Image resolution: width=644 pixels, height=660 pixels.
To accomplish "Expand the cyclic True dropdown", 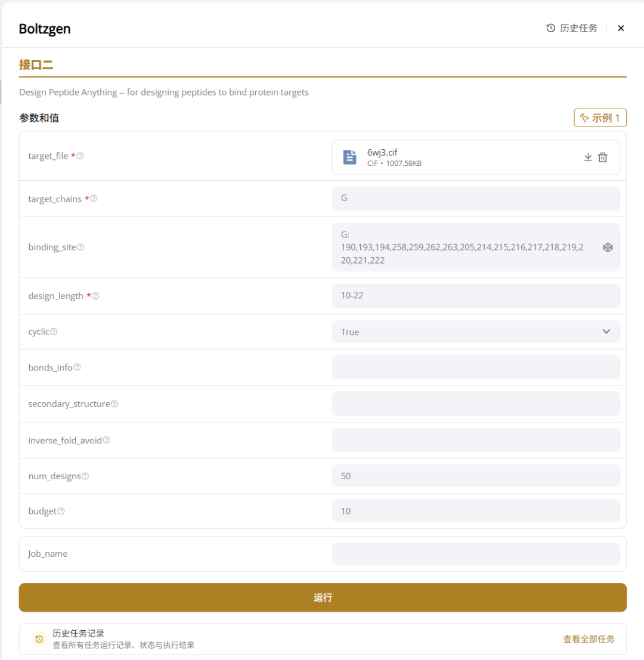I will pyautogui.click(x=476, y=331).
